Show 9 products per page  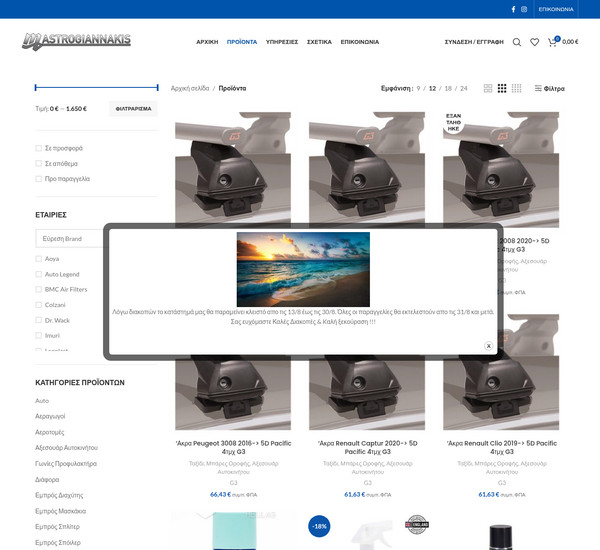click(x=418, y=88)
